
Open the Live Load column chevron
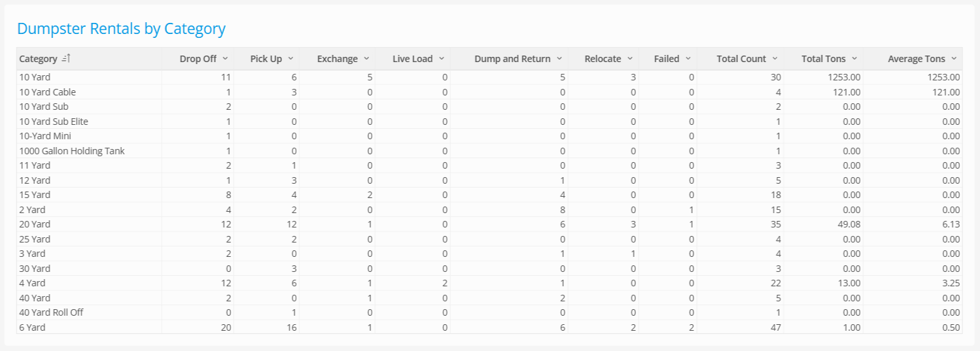pos(442,59)
